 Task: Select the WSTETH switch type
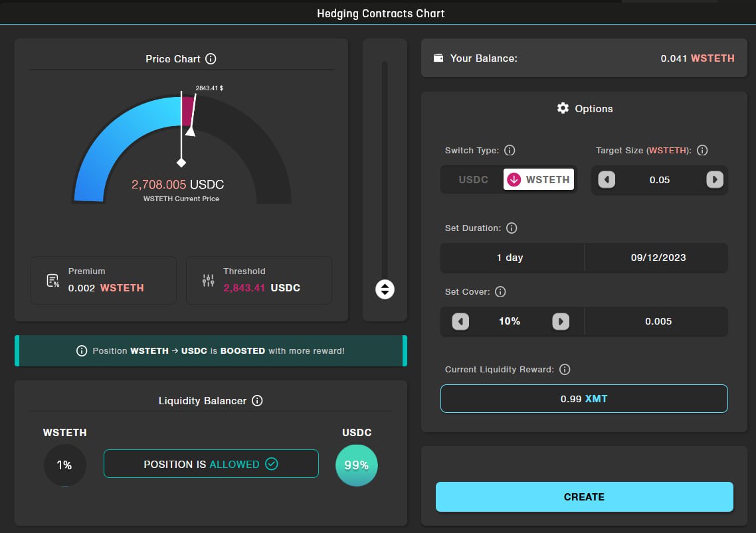(x=539, y=180)
